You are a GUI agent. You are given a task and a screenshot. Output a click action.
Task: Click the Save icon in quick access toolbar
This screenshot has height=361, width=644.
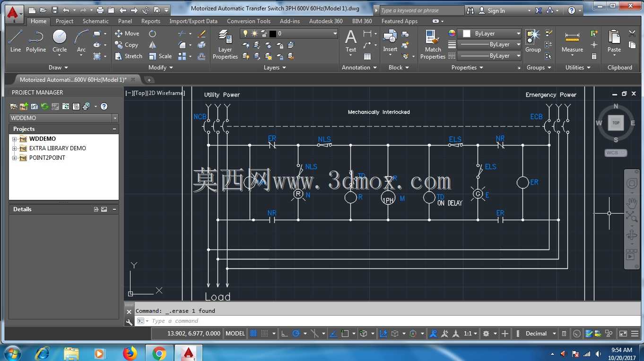click(54, 10)
